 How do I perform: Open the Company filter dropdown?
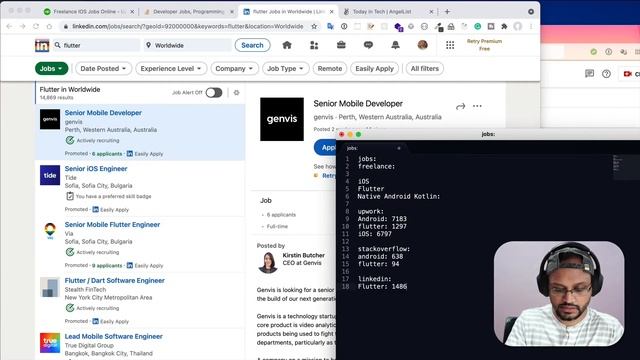(x=234, y=69)
